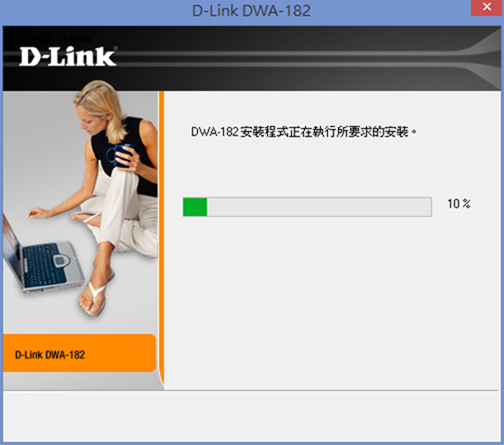Viewport: 504px width, 445px height.
Task: Click the green filled portion of the progress bar
Action: click(195, 207)
